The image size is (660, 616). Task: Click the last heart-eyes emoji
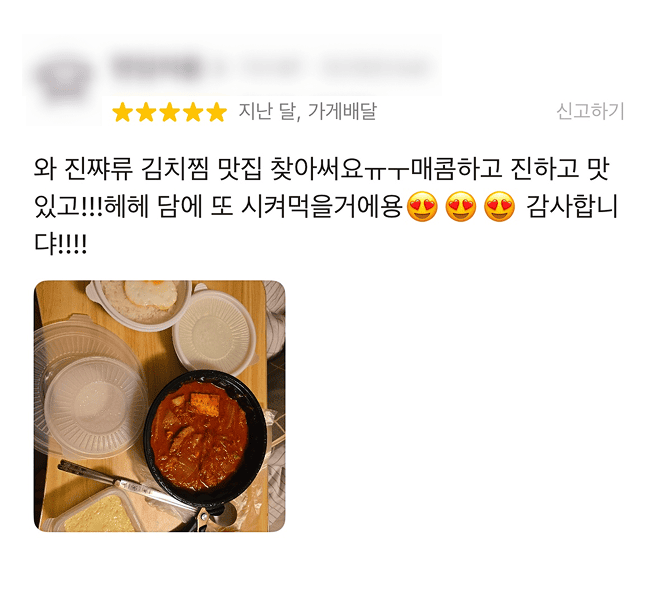tap(500, 206)
